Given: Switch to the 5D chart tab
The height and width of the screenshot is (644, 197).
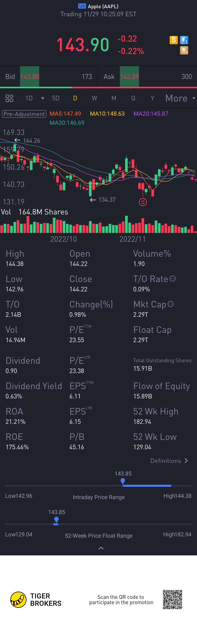Looking at the screenshot, I should 56,98.
